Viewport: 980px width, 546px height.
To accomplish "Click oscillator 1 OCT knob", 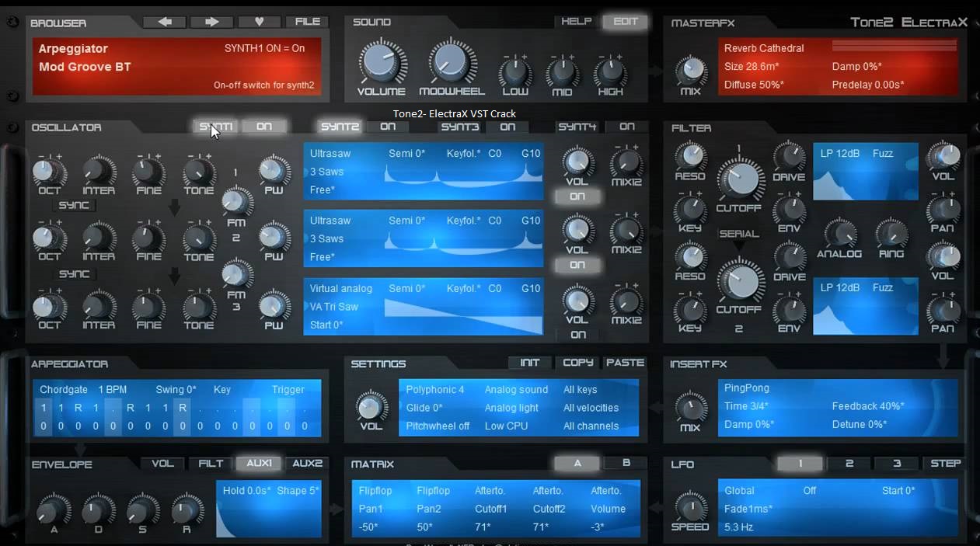I will click(49, 170).
